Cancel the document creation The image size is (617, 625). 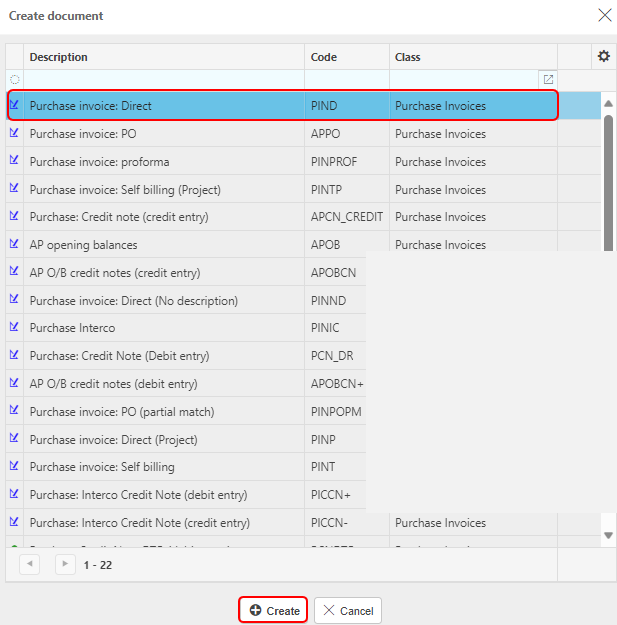(x=348, y=610)
